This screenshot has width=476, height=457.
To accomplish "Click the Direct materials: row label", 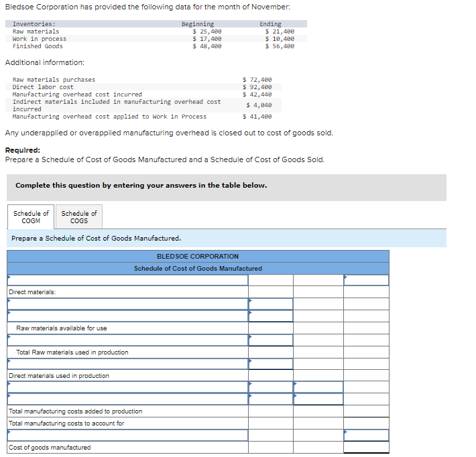I will click(32, 292).
